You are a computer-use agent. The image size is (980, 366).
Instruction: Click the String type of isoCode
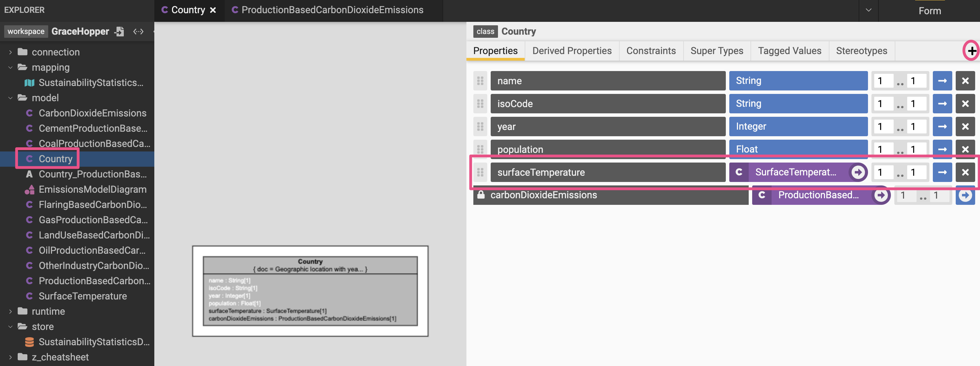[x=798, y=103]
